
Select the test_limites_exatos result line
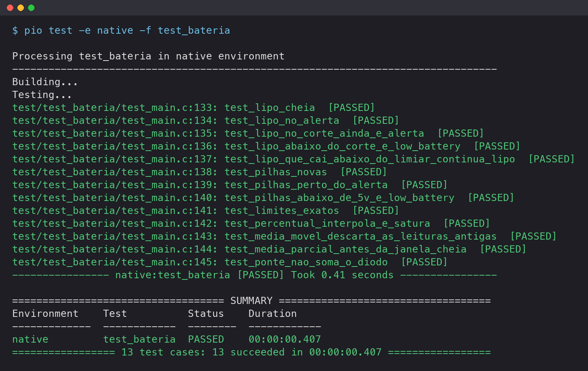point(206,210)
